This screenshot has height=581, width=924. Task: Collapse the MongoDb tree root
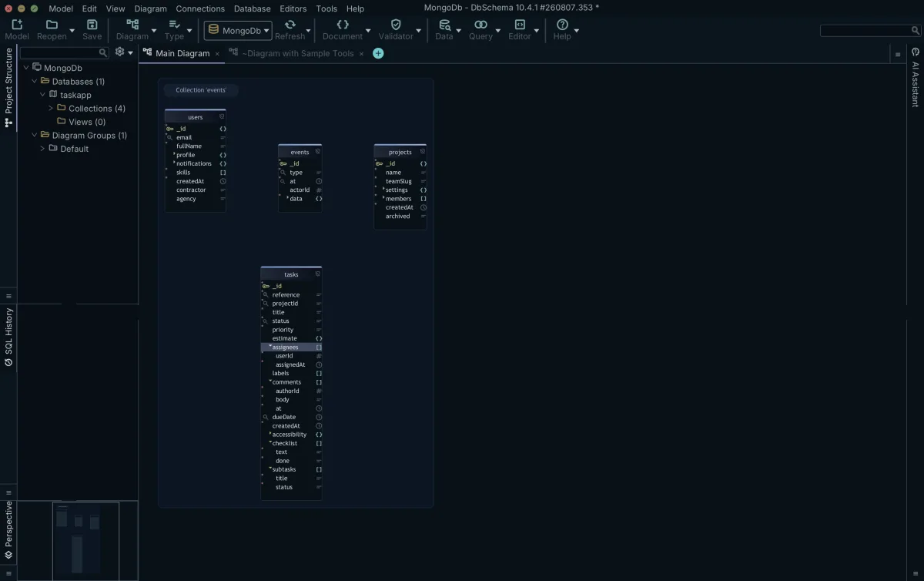(25, 68)
